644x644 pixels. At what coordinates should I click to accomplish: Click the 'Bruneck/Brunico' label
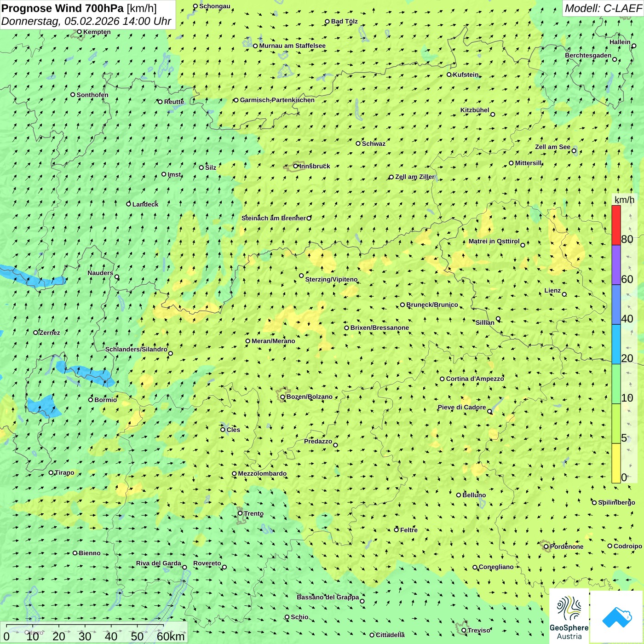pyautogui.click(x=432, y=305)
